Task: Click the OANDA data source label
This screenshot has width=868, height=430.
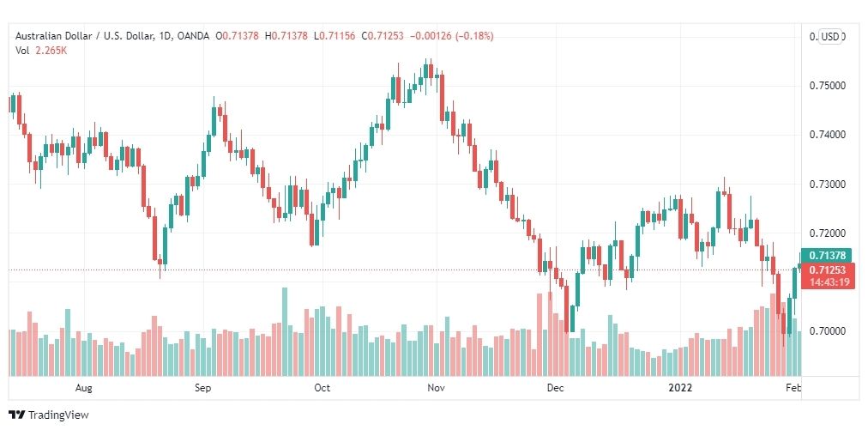Action: pyautogui.click(x=193, y=36)
